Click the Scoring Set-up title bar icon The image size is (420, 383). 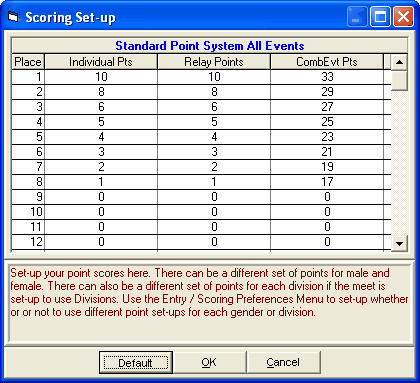click(13, 17)
